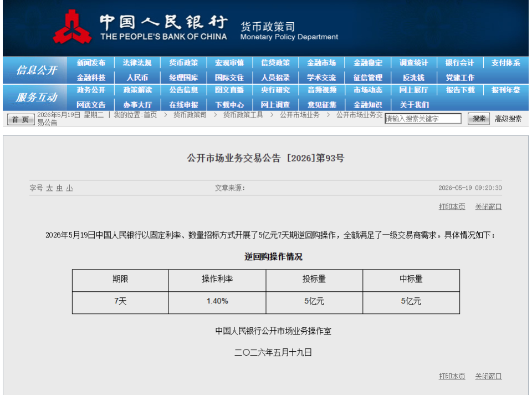Open 国际交往 menu item
Viewport: 532px width, 395px height.
pyautogui.click(x=229, y=78)
